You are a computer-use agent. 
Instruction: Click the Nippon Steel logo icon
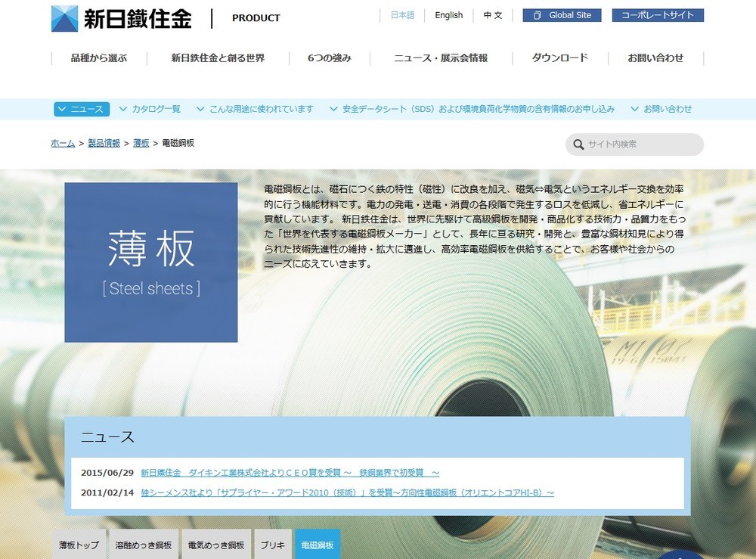tap(64, 18)
